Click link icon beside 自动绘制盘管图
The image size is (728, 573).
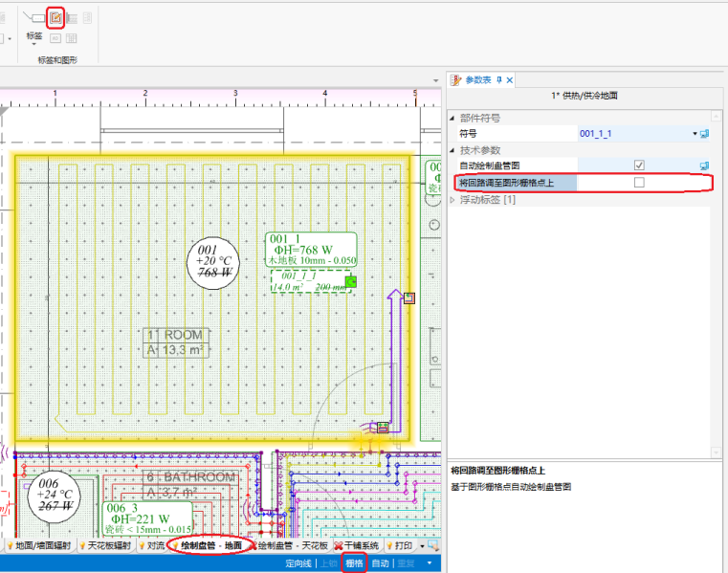(704, 165)
